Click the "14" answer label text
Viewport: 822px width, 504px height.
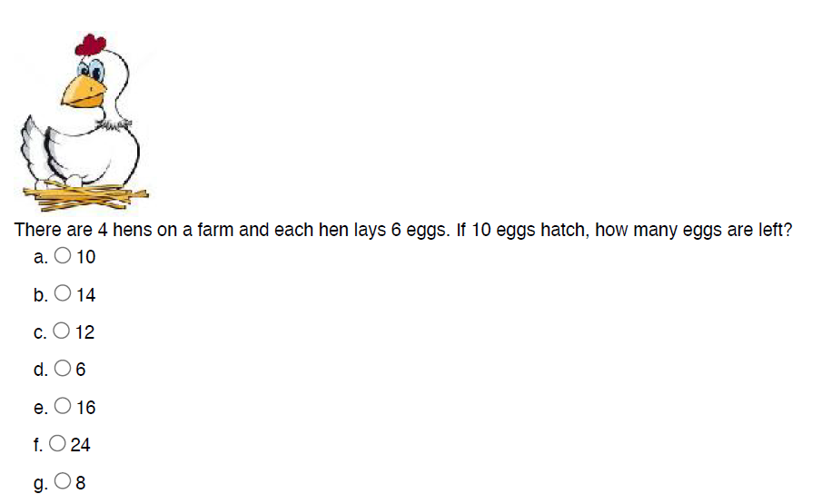click(x=86, y=295)
